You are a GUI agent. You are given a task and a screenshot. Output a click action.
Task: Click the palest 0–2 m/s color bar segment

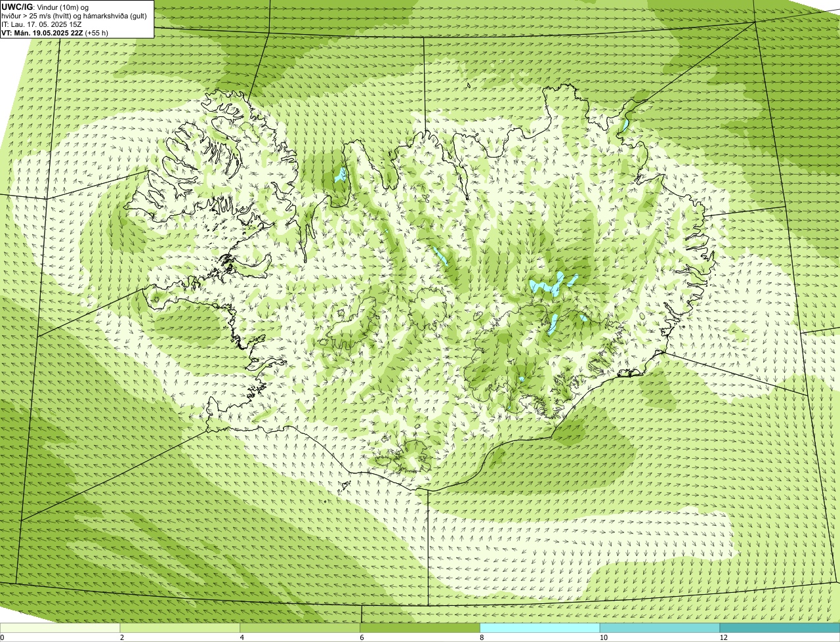60,628
